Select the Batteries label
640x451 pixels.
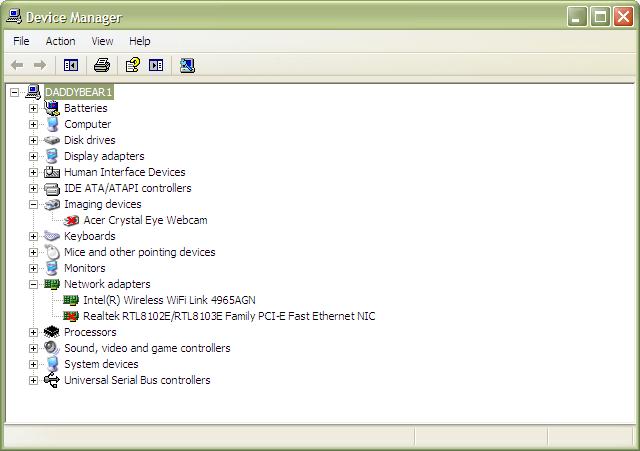coord(86,108)
